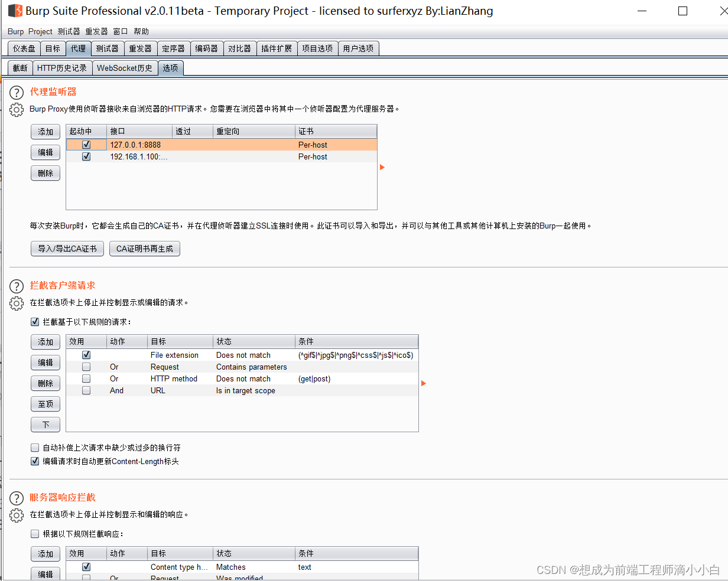Open the HTTP历史记录 sub-tab

62,68
